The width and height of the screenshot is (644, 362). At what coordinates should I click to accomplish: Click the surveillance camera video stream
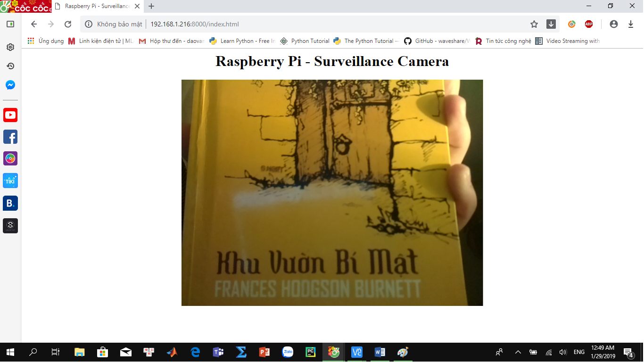click(332, 193)
